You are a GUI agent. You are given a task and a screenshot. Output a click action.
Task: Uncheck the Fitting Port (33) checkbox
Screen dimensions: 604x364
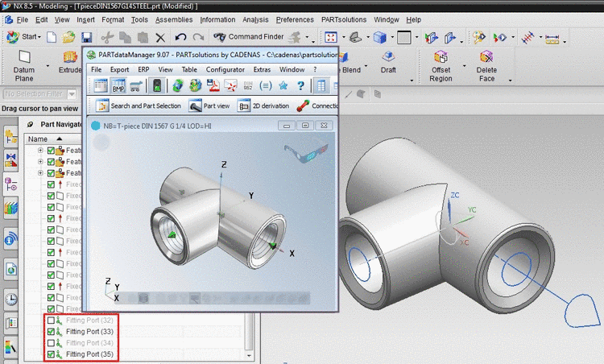[52, 332]
